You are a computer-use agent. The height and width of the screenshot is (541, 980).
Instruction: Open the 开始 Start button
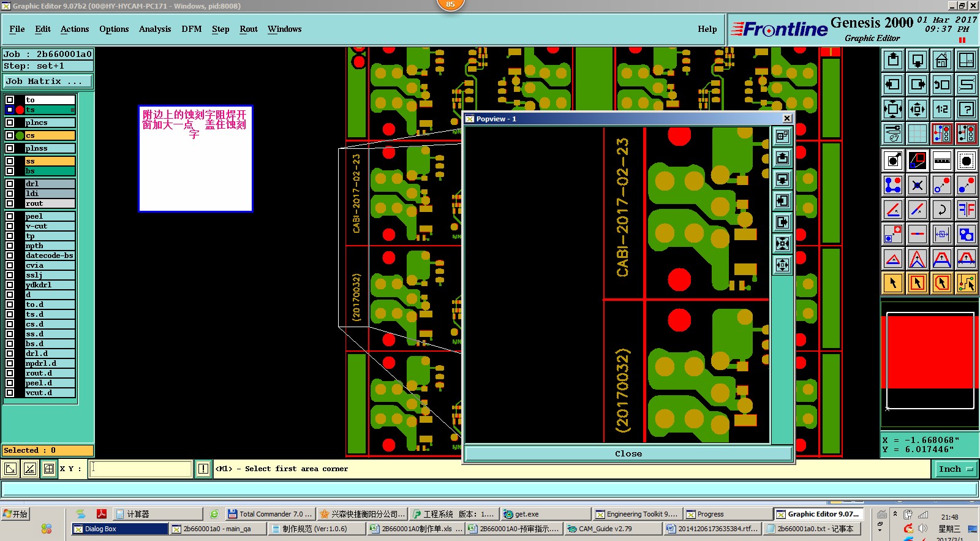tap(15, 514)
